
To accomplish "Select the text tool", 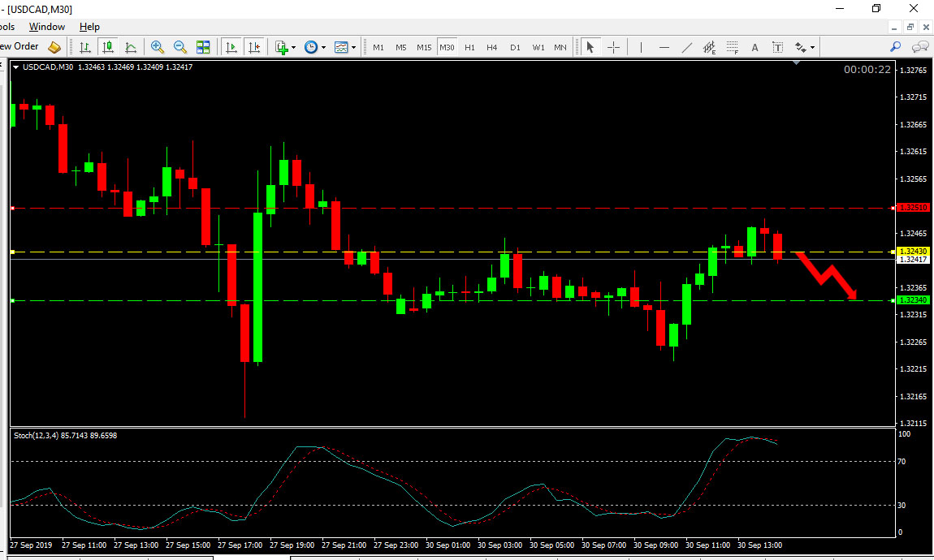I will point(755,47).
